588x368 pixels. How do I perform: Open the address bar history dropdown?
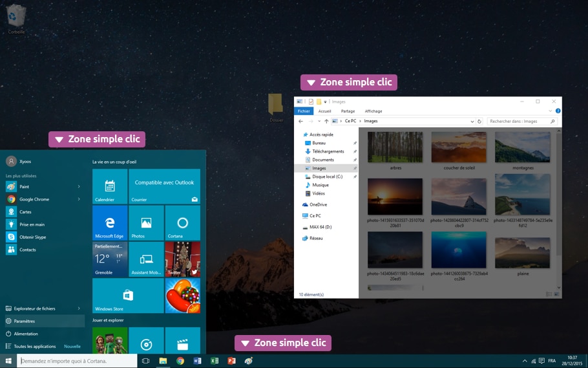click(x=472, y=121)
